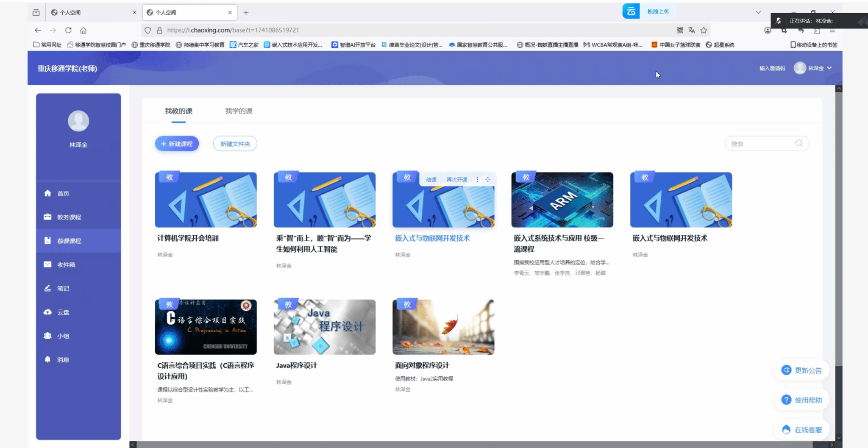
Task: Open 消息 notifications in the sidebar
Action: pos(63,359)
